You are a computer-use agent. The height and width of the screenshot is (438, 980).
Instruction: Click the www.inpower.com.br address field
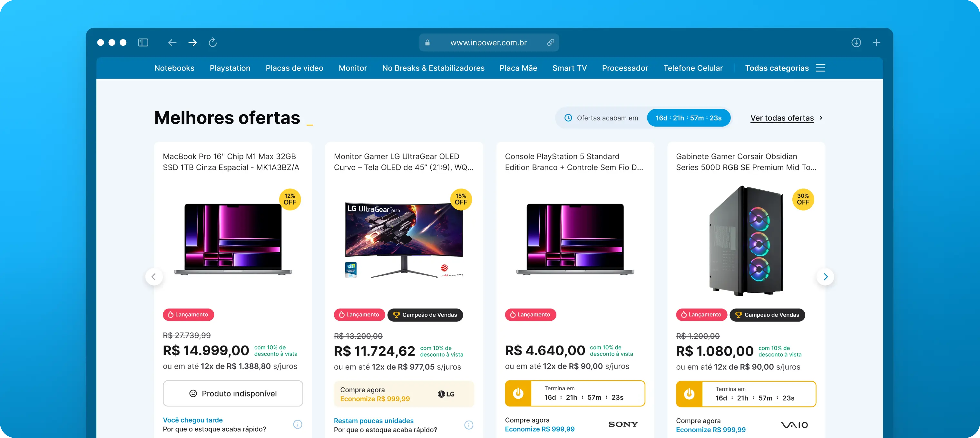click(488, 43)
